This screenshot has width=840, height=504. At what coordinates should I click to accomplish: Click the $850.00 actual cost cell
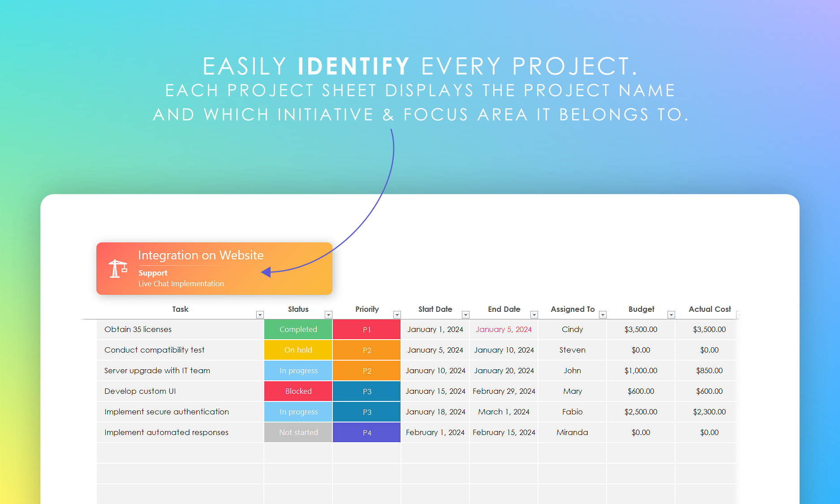click(709, 371)
